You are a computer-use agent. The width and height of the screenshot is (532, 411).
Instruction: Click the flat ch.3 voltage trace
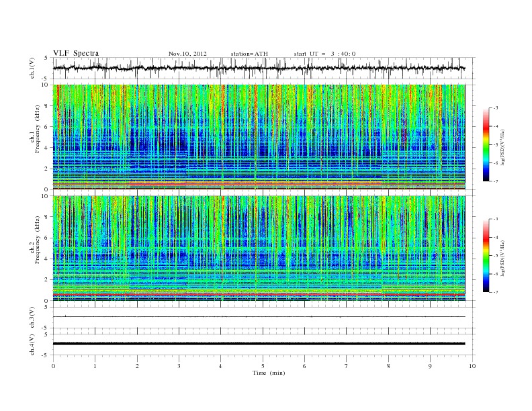click(259, 317)
